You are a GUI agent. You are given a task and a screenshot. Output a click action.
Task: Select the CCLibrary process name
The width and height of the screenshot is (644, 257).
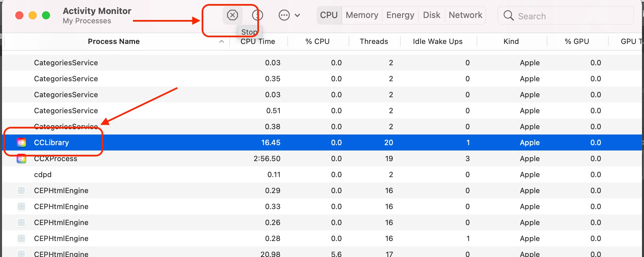(51, 142)
